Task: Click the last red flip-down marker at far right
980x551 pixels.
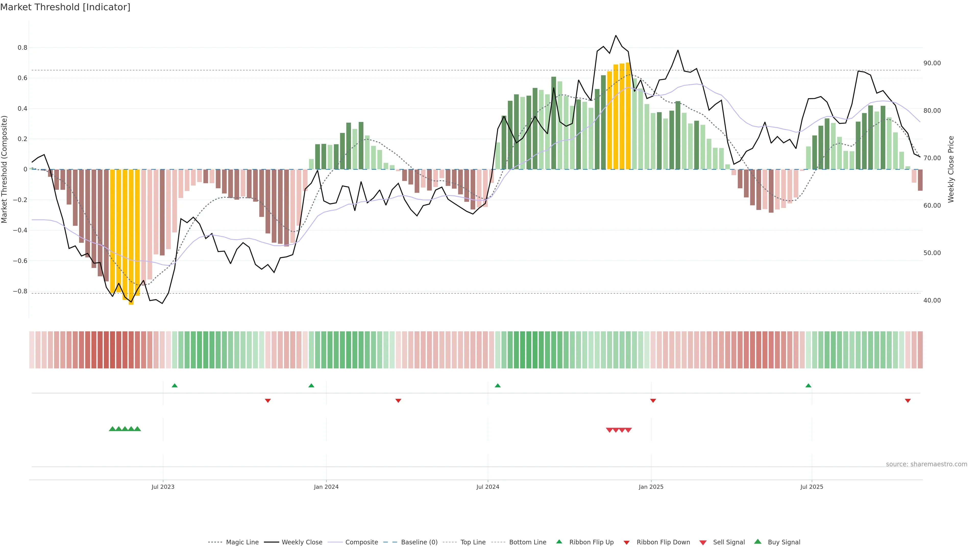Action: point(908,400)
